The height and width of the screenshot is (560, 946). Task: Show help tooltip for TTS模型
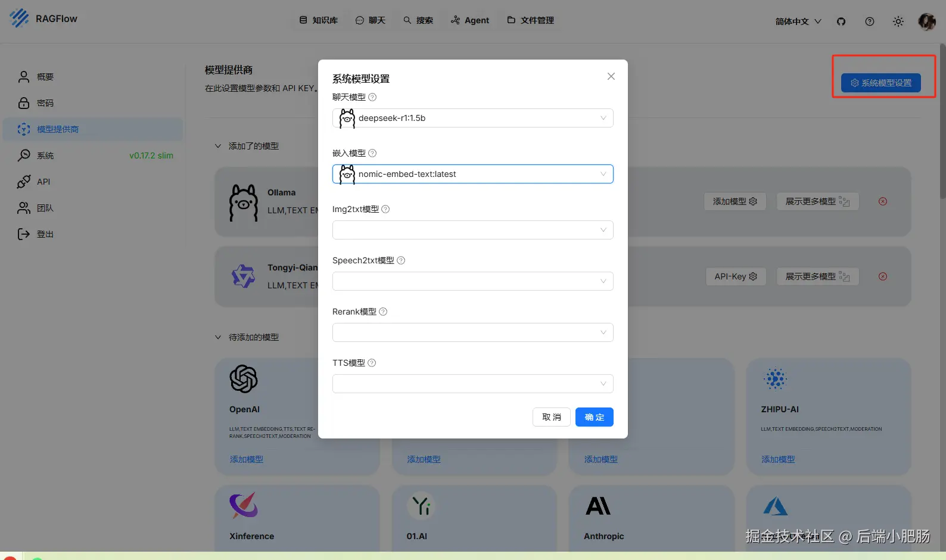[372, 363]
